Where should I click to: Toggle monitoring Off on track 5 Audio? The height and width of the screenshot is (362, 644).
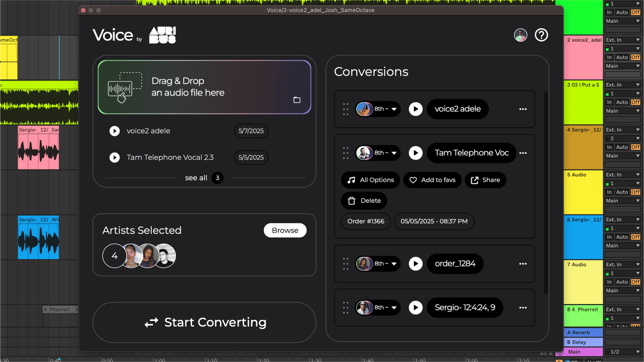(635, 192)
